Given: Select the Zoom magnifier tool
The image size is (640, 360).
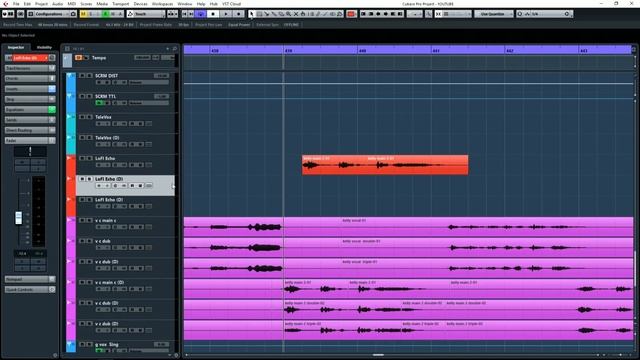Looking at the screenshot, I should point(289,14).
